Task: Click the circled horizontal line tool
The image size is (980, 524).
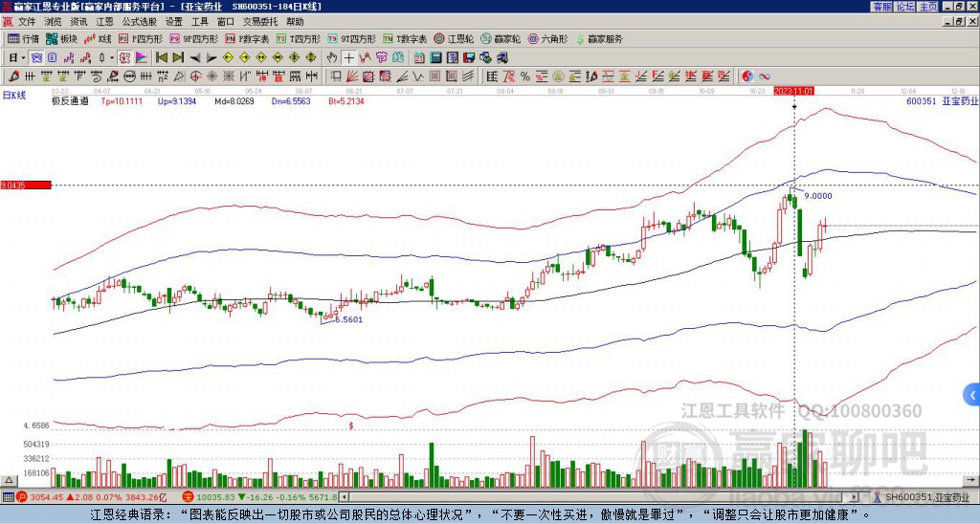Action: [129, 76]
